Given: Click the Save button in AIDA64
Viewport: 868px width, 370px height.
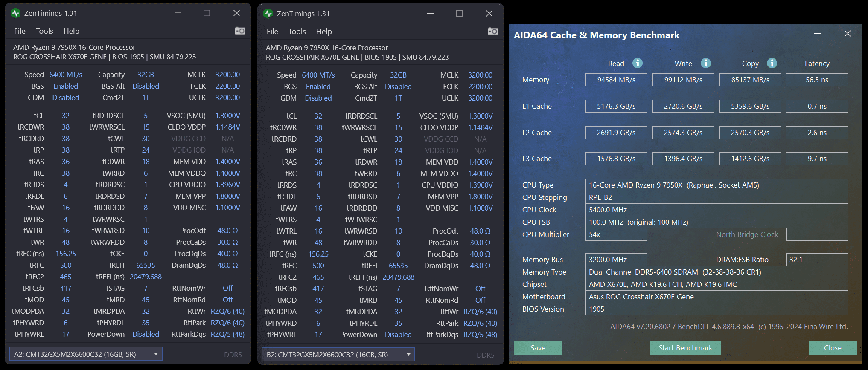Looking at the screenshot, I should [x=538, y=348].
